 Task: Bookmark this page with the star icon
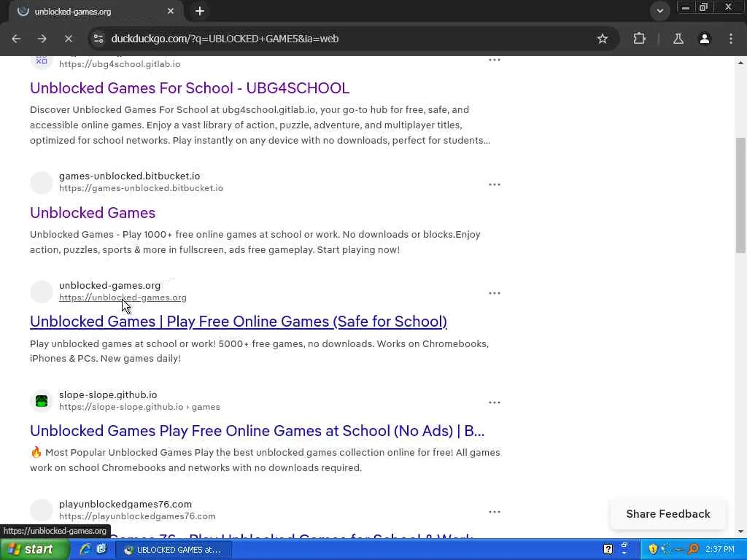point(602,39)
